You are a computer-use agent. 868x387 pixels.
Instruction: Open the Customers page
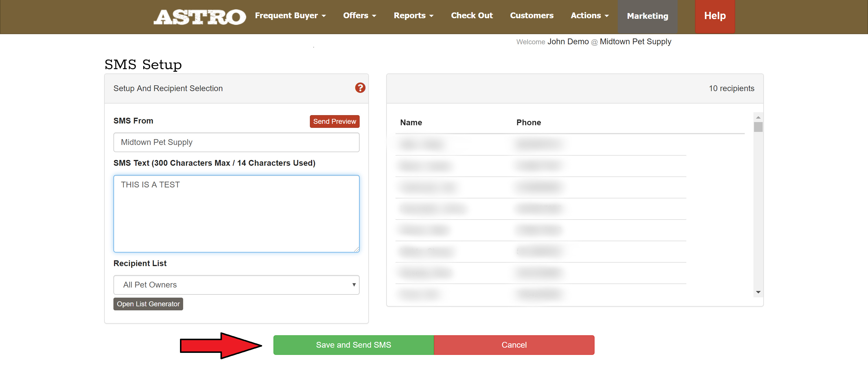coord(532,16)
